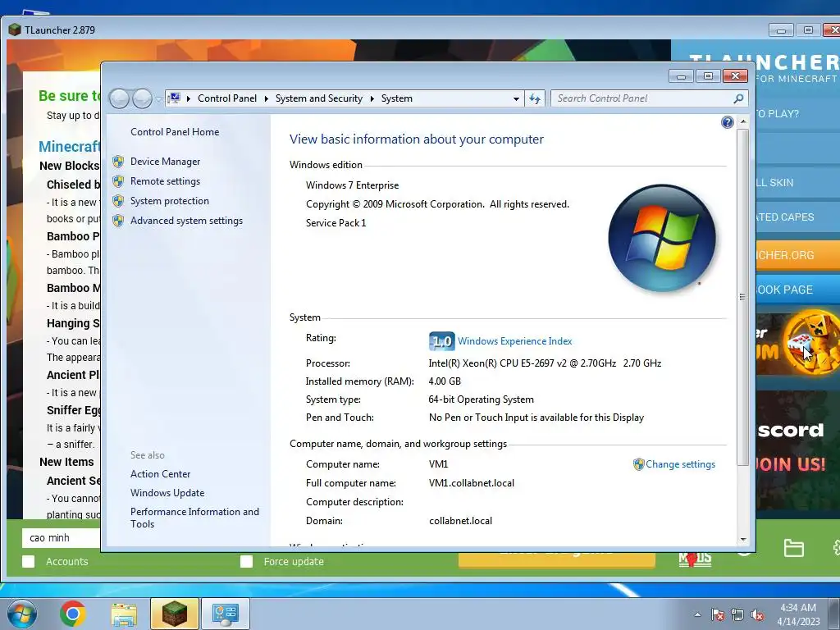Click the VM1.collabnet.local full computer name
This screenshot has width=840, height=630.
point(472,483)
